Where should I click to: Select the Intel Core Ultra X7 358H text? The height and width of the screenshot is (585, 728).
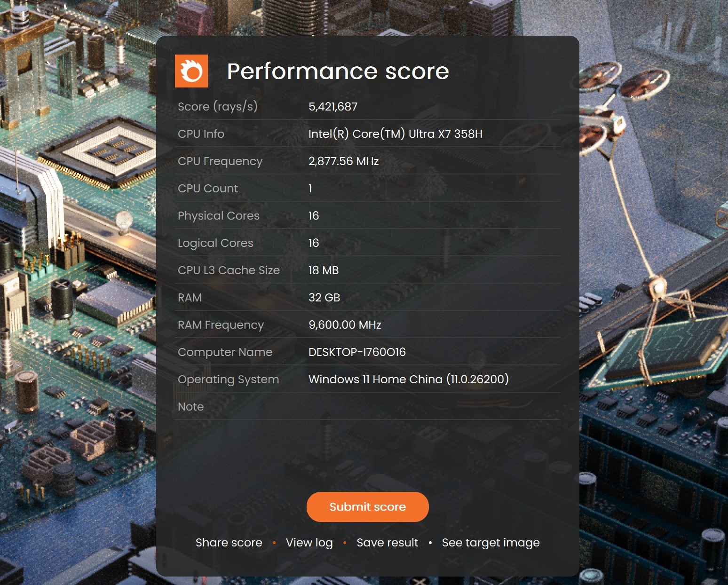pos(396,134)
